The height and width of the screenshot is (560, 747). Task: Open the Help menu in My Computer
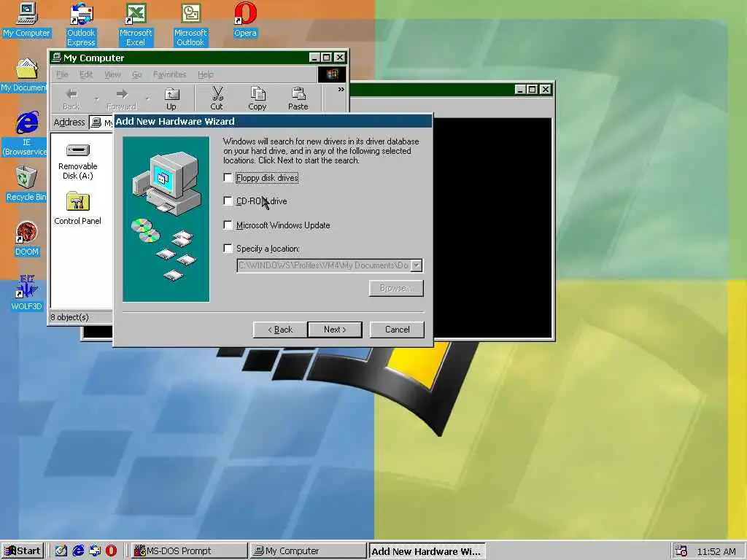[205, 74]
